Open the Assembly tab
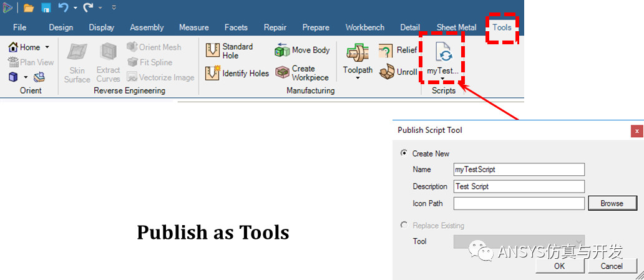 tap(147, 27)
